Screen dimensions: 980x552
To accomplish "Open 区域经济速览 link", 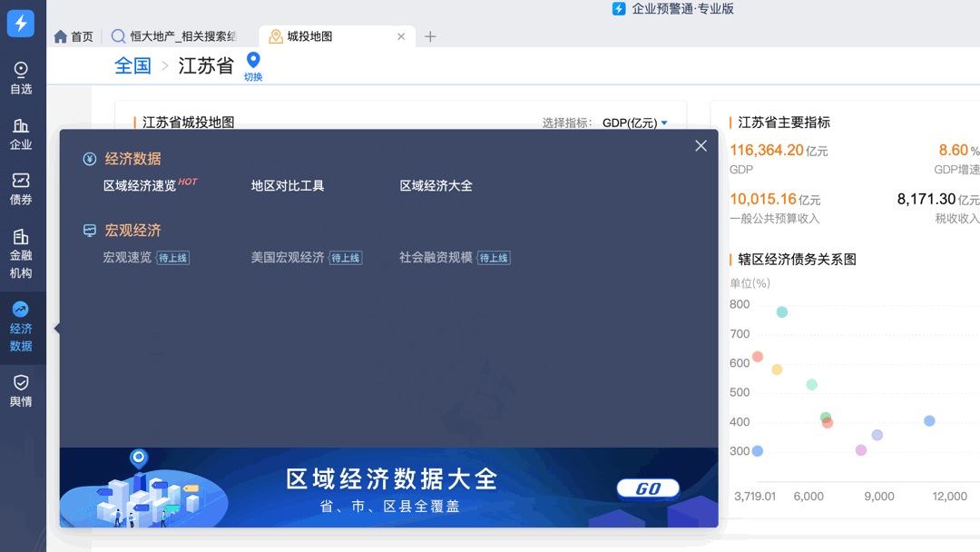I will (140, 186).
